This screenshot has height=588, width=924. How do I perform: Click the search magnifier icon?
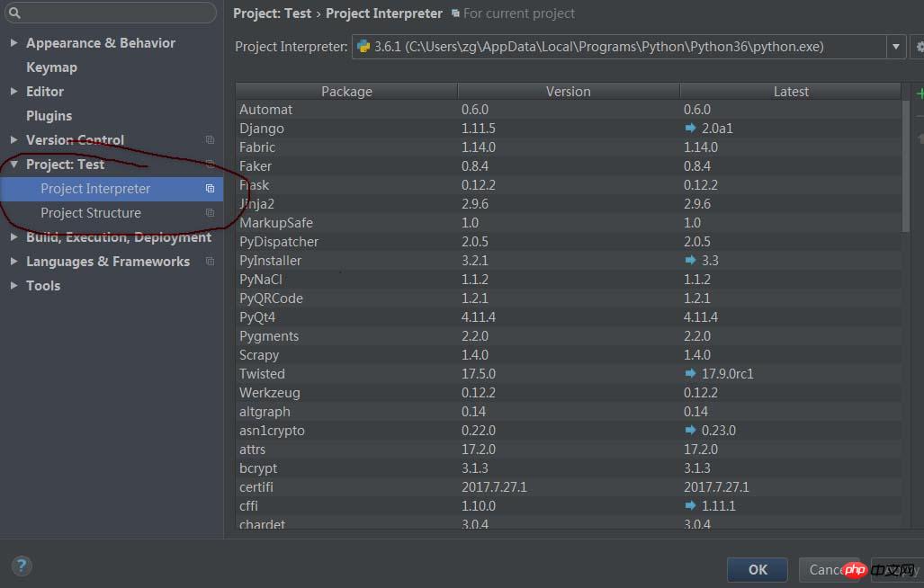(x=14, y=13)
